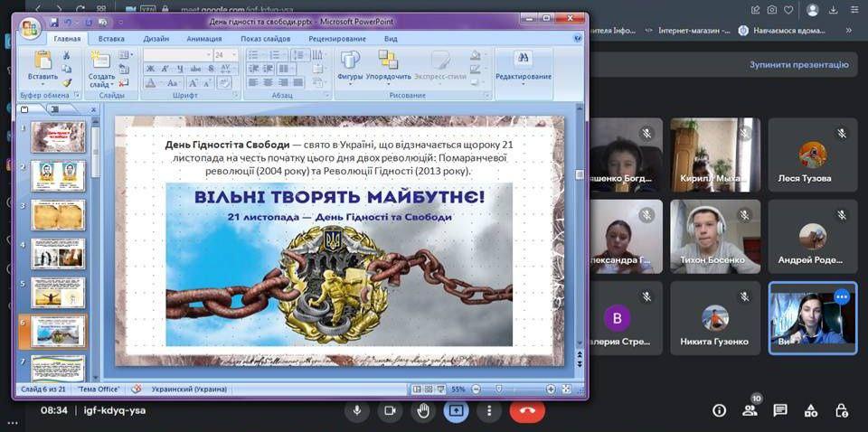Apply italic К formatting
Screen dimensions: 868x432
click(x=165, y=70)
